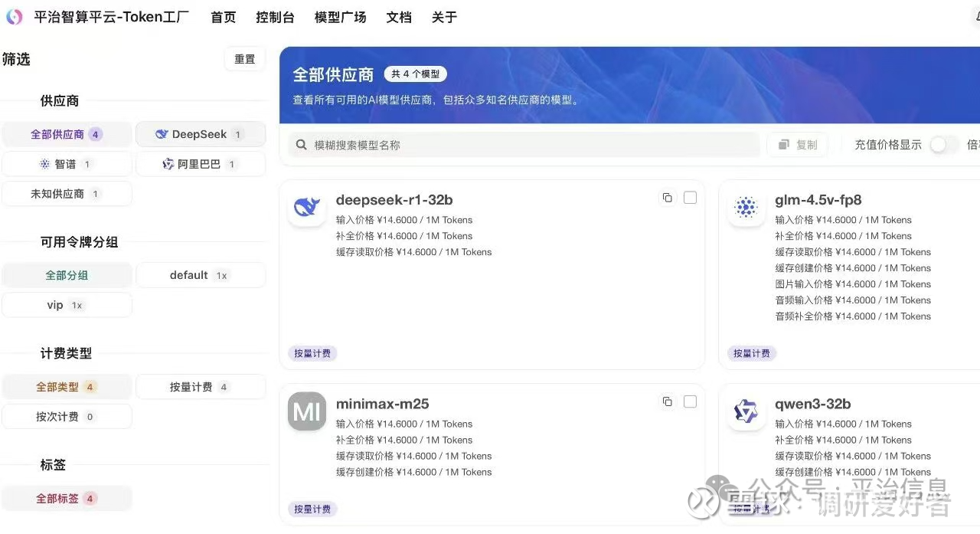Select the vip token group

coord(67,305)
